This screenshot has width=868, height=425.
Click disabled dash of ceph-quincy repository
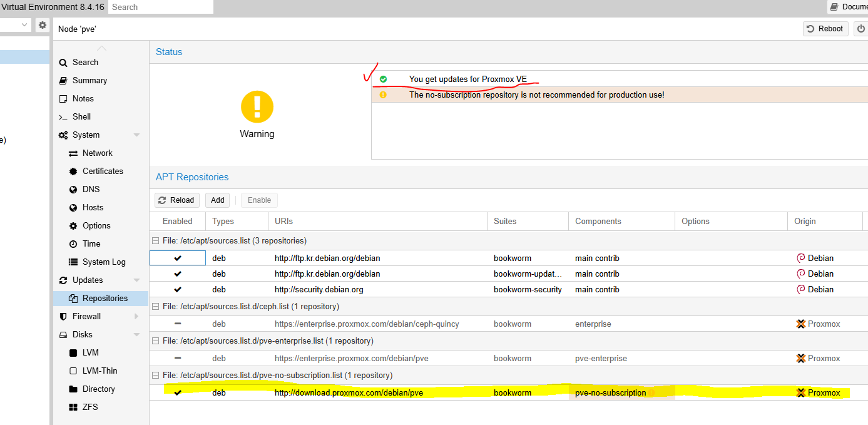click(x=178, y=324)
